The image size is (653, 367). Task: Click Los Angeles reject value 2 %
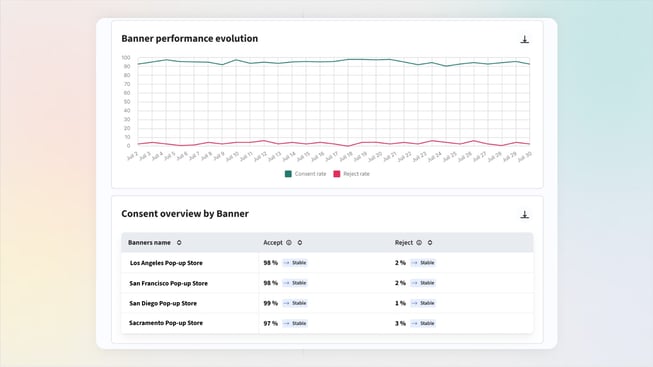tap(400, 263)
